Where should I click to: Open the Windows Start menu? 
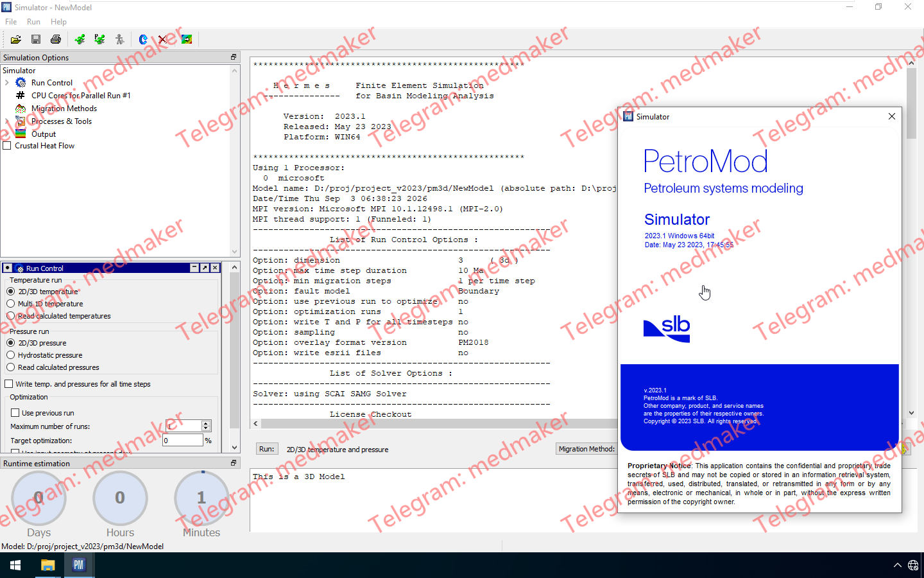(x=15, y=565)
